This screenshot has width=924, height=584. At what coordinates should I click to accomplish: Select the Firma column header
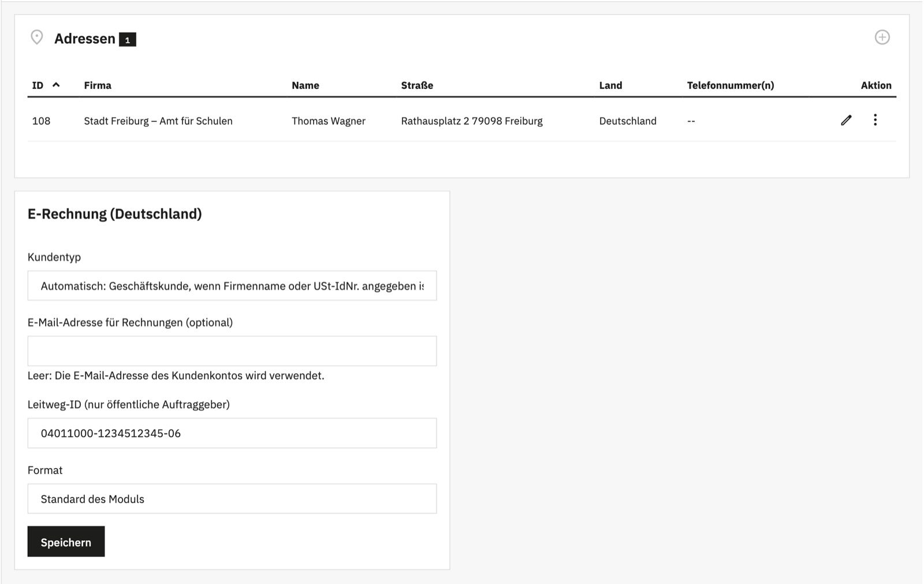pos(98,85)
